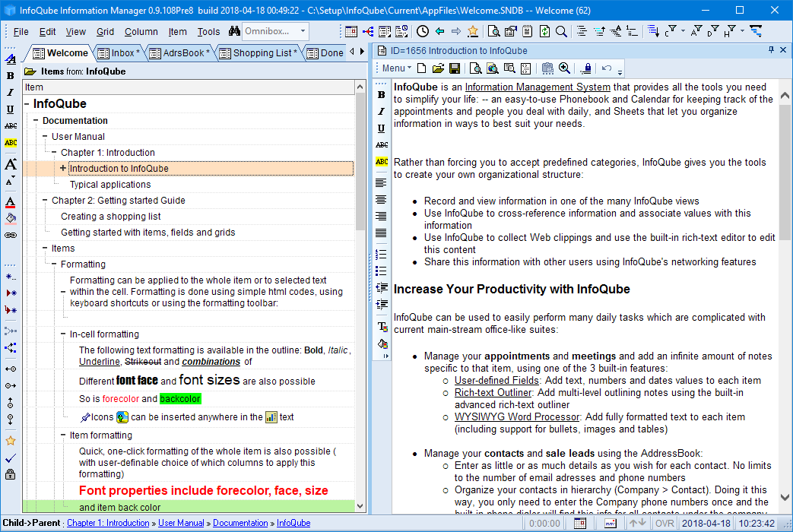Collapse the Item formatting node

pyautogui.click(x=62, y=435)
